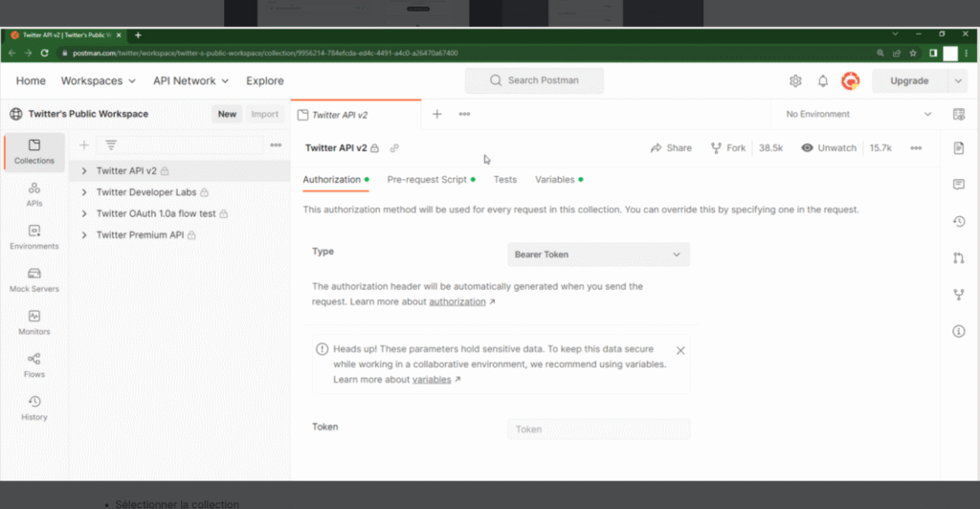
Task: Click Twitter's Public Workspace title
Action: point(88,114)
